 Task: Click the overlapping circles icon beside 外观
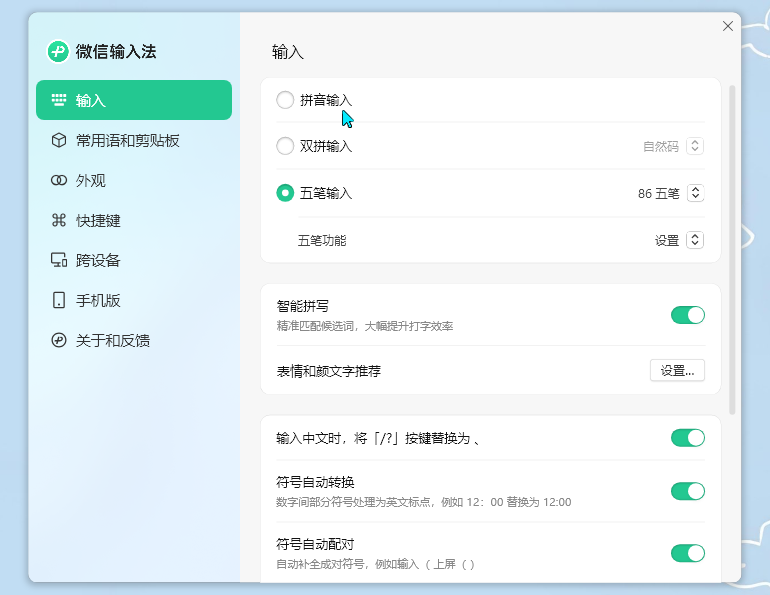click(59, 180)
